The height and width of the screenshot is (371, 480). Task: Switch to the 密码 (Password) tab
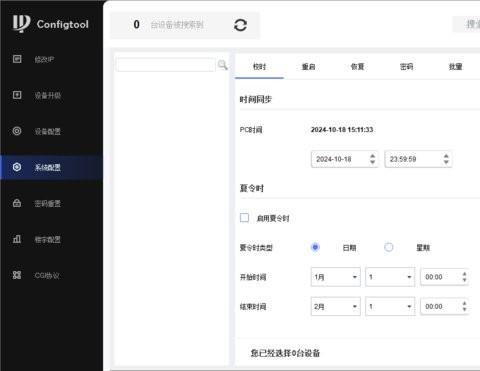tap(406, 67)
